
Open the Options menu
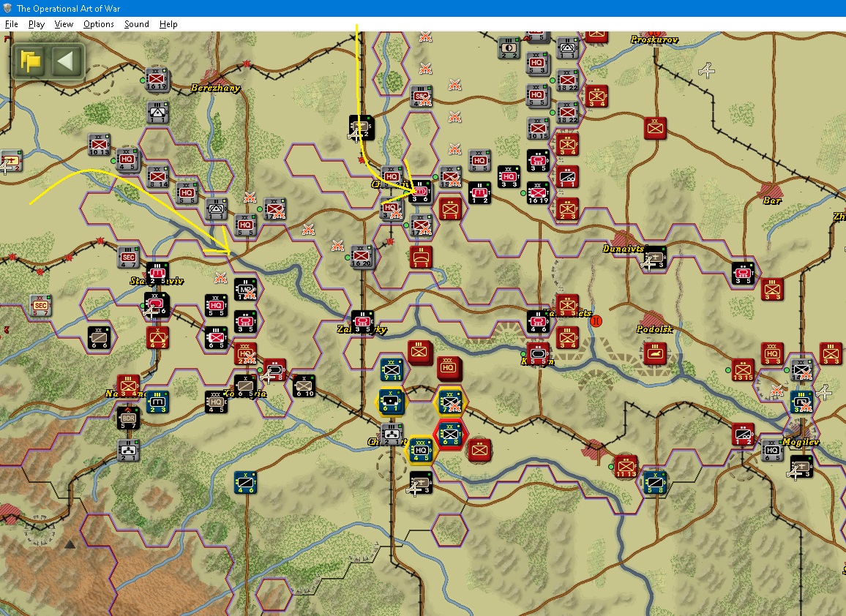pyautogui.click(x=98, y=24)
